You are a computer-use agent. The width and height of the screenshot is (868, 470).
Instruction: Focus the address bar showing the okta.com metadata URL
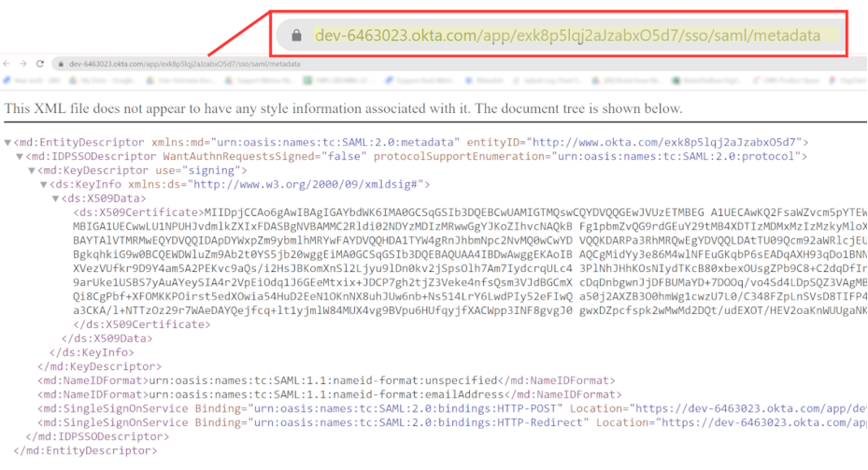(460, 64)
